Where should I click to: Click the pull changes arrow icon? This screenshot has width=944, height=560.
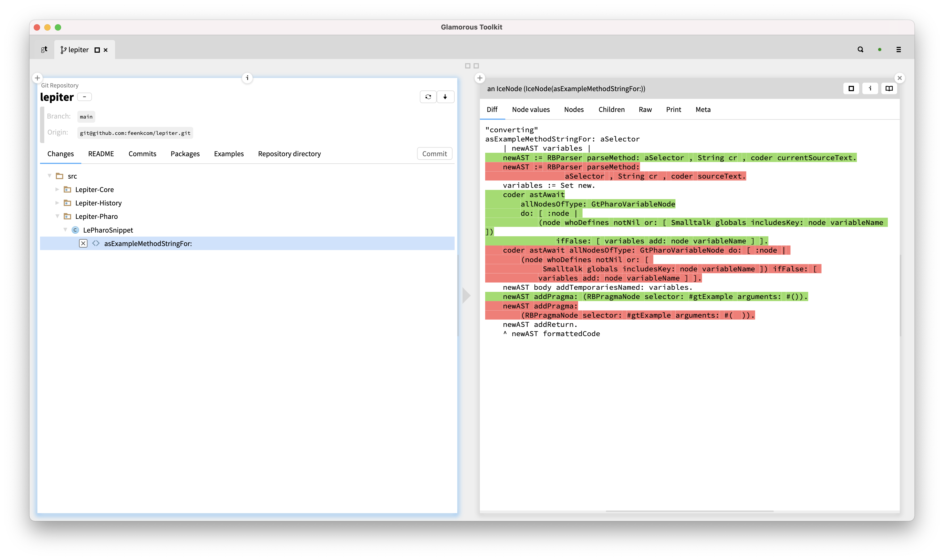click(x=446, y=97)
